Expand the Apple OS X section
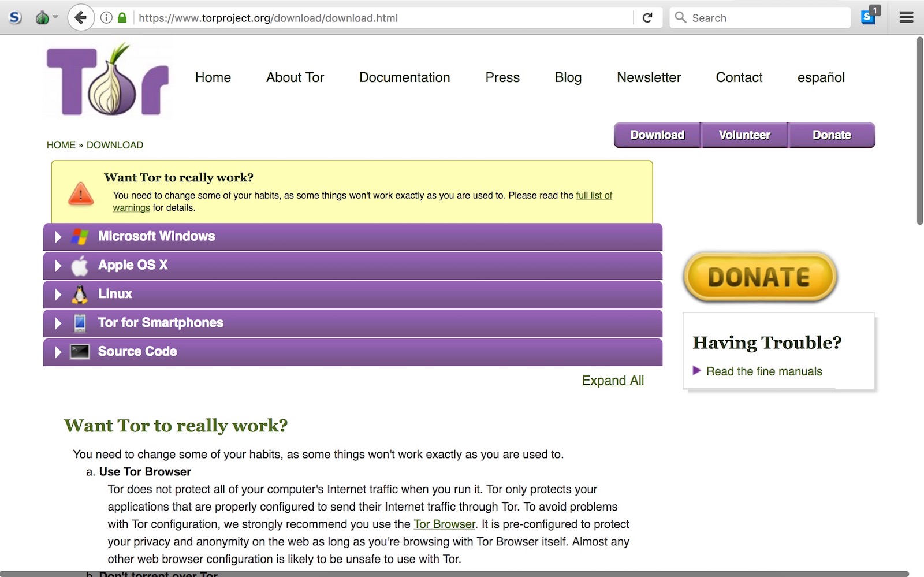The height and width of the screenshot is (577, 924). (x=353, y=265)
